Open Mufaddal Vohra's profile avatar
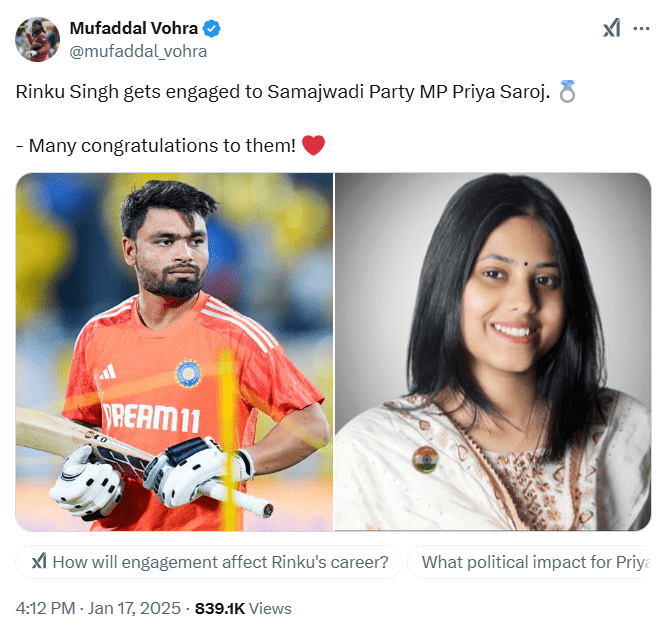 38,39
